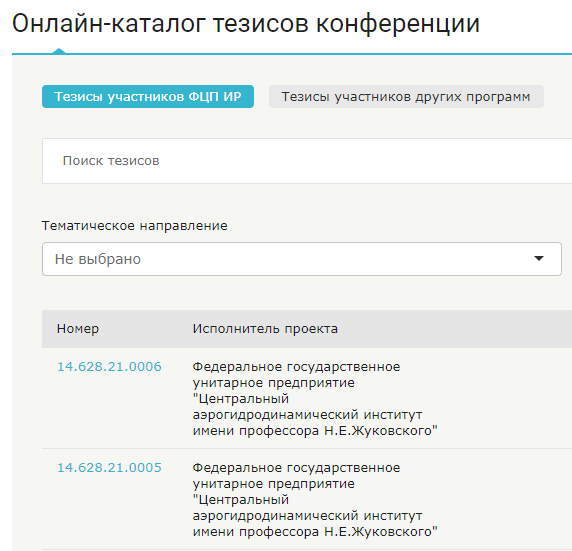Click the dropdown caret arrow icon
The width and height of the screenshot is (572, 551).
point(538,258)
